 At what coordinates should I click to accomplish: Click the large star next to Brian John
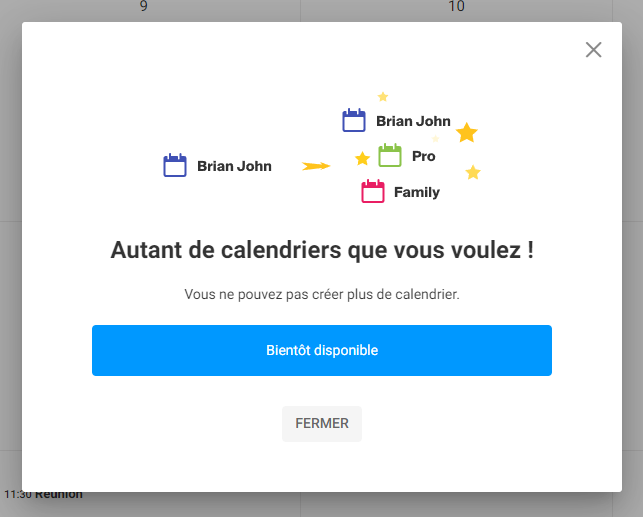467,132
